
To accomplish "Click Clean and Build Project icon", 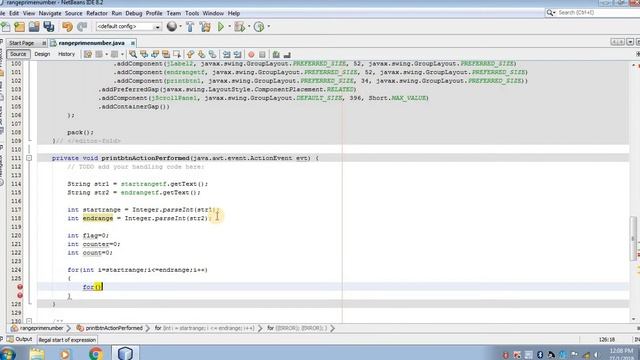I will click(205, 27).
